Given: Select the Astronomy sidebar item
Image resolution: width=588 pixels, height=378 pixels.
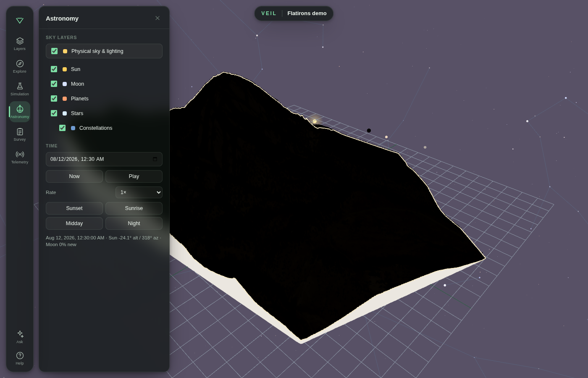Looking at the screenshot, I should tap(20, 112).
